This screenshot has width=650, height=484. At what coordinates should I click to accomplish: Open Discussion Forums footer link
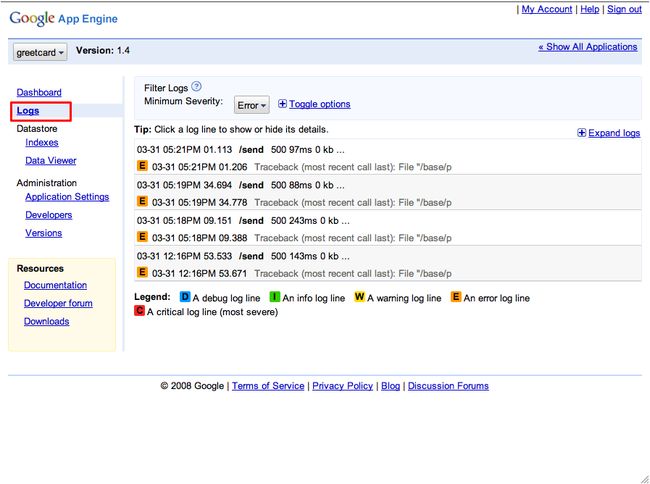[x=448, y=386]
